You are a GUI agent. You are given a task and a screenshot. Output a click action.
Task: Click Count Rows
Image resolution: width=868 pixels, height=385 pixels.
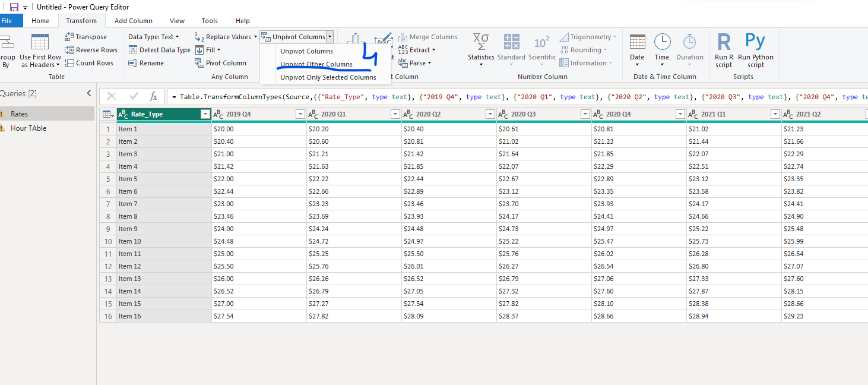pos(90,63)
